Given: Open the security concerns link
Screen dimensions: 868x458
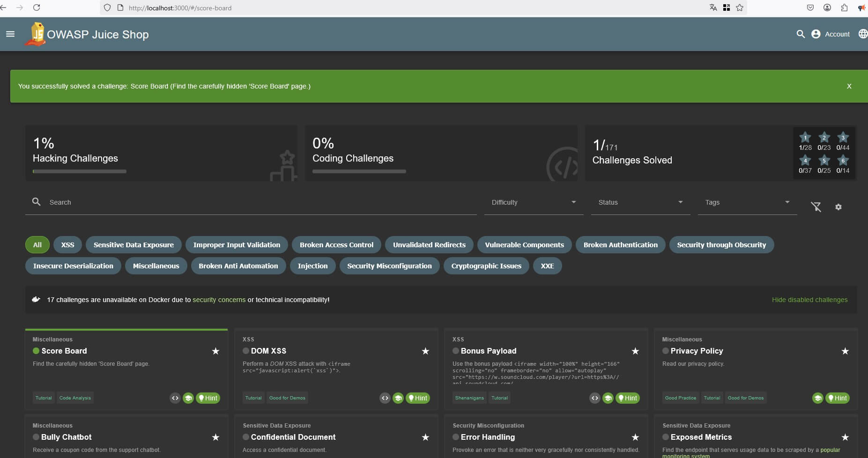Looking at the screenshot, I should [x=219, y=300].
